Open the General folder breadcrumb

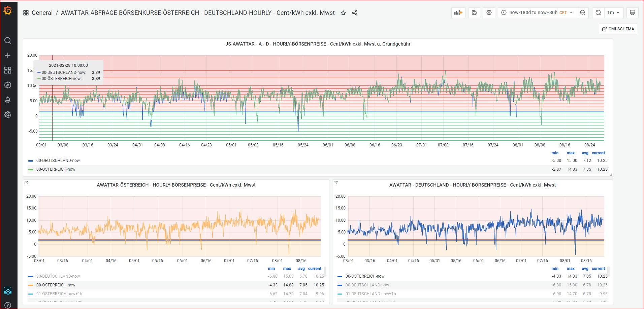coord(42,13)
